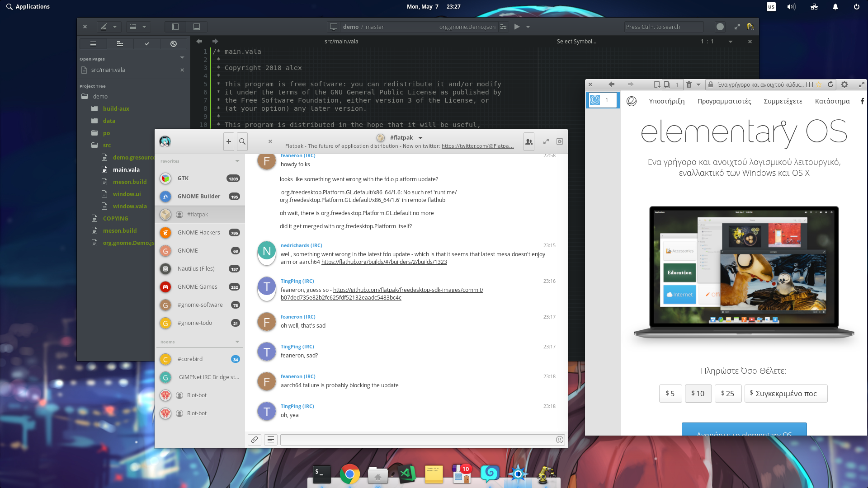Collapse Rooms section in chat sidebar

click(237, 342)
